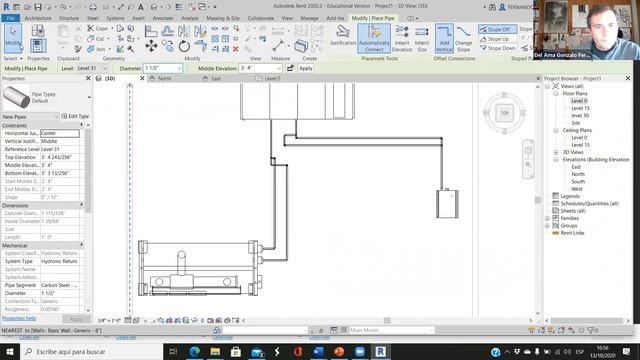The image size is (640, 360).
Task: Click Inherit Size tool
Action: pos(422,38)
